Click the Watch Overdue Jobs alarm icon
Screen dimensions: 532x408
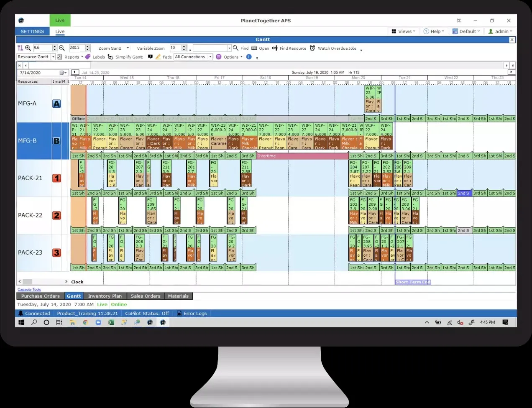click(312, 48)
